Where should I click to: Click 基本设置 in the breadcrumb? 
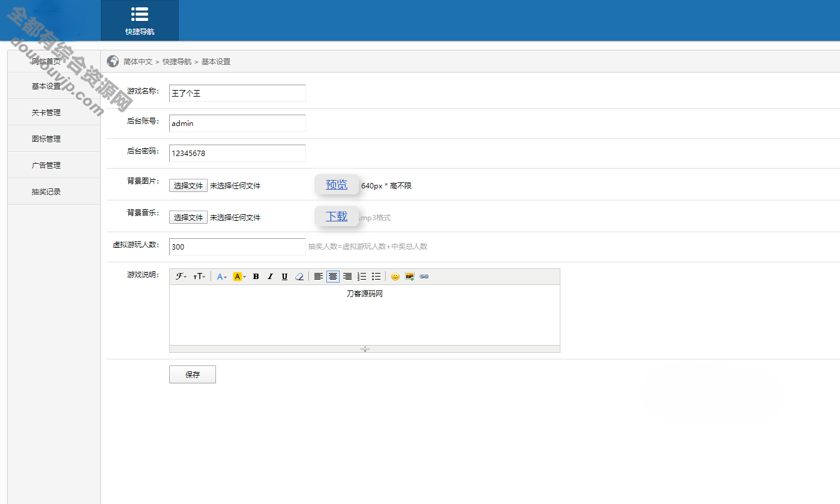216,62
